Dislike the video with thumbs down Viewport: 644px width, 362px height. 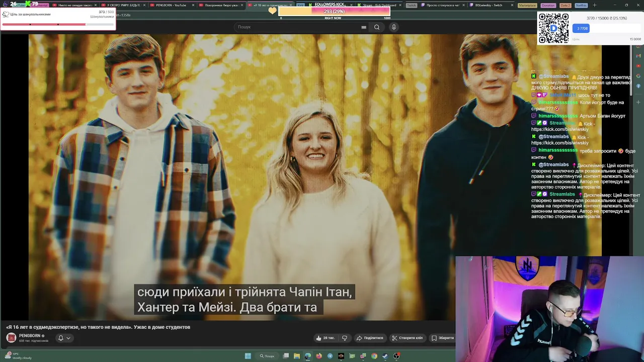point(345,338)
